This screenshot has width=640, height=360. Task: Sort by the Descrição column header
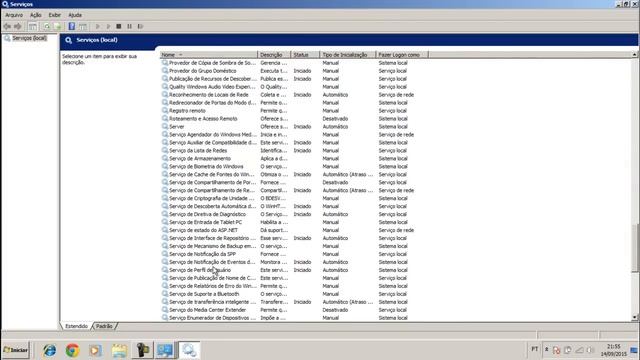(x=274, y=55)
